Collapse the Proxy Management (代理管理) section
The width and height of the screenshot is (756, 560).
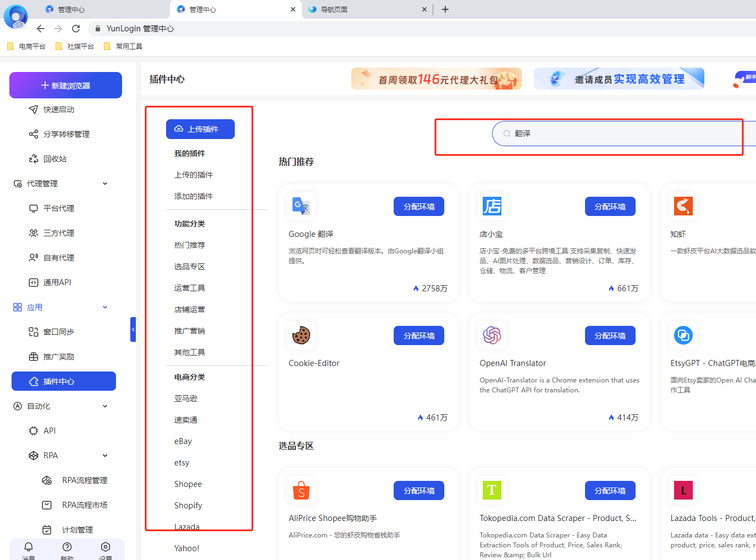click(105, 184)
